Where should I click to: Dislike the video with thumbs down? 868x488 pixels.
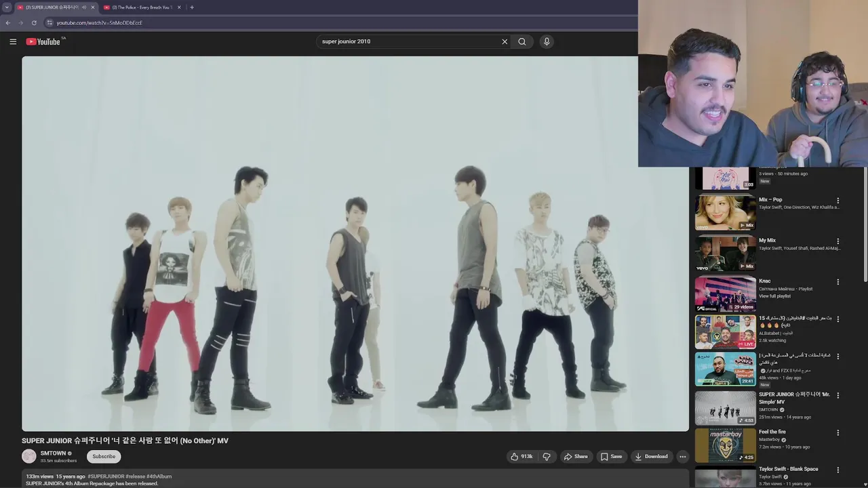point(547,457)
